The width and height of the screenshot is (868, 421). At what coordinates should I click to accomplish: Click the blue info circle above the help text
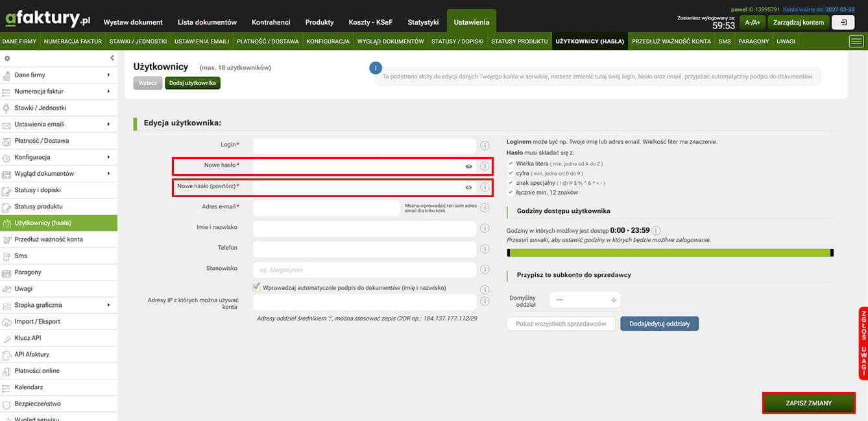[375, 68]
